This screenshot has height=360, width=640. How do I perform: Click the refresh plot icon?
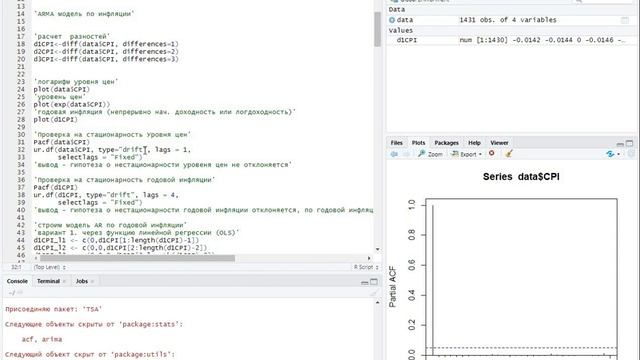pos(610,154)
